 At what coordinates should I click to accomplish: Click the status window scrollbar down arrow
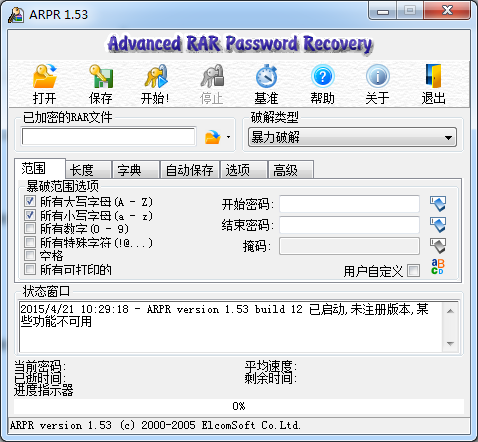450,344
